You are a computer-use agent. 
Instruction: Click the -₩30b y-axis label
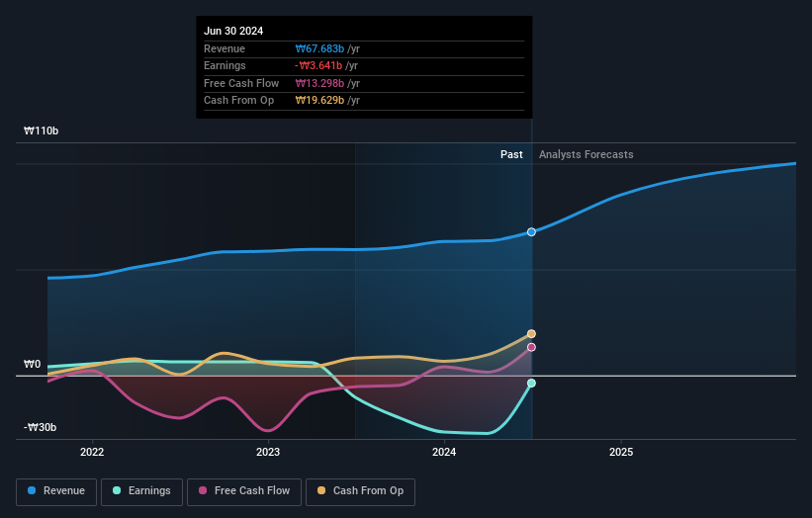[40, 427]
